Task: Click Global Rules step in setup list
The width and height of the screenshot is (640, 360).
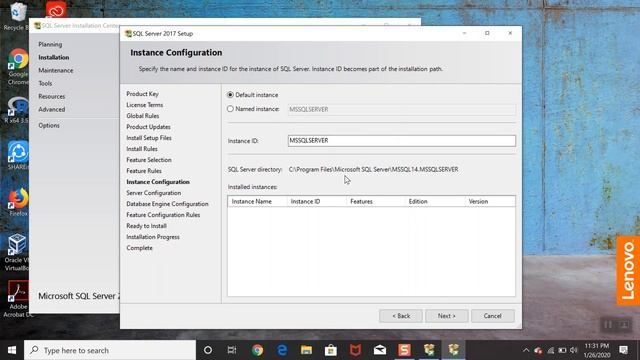Action: 142,116
